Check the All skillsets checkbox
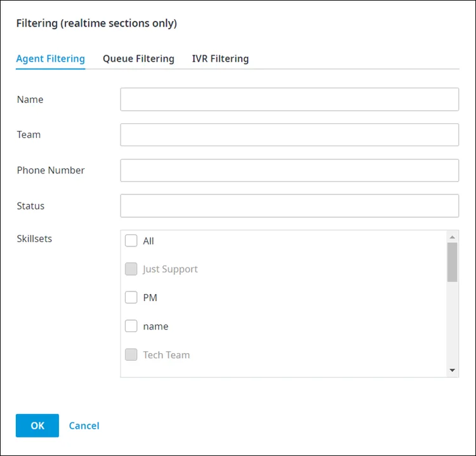This screenshot has height=456, width=476. 131,241
